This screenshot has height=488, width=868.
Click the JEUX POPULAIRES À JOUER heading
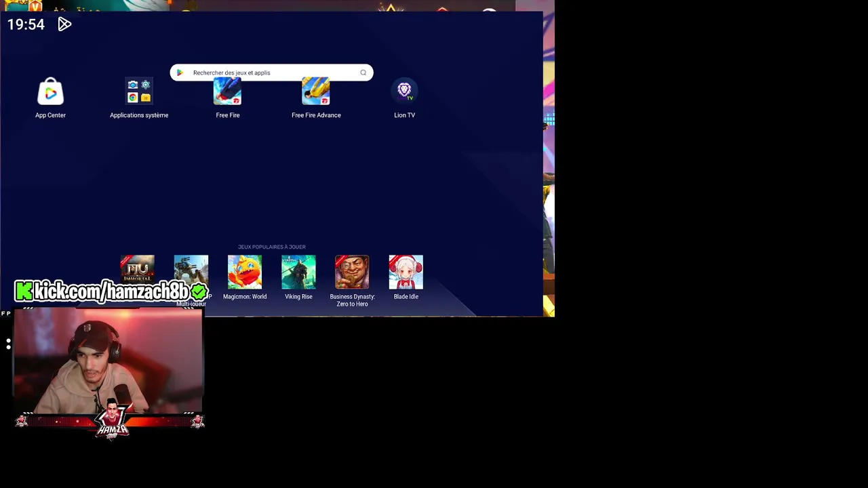(x=271, y=247)
